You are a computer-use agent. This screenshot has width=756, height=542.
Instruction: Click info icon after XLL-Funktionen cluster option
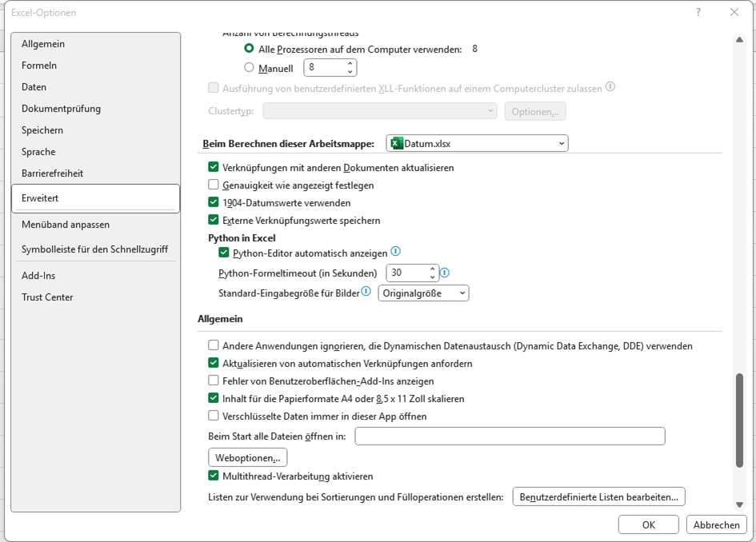[x=610, y=88]
